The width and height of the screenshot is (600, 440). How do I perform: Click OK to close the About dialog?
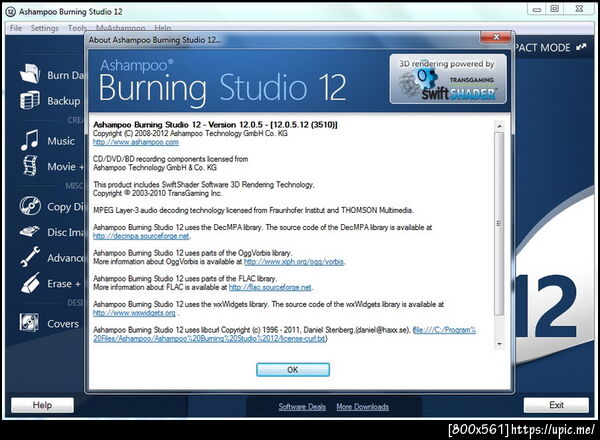pos(293,370)
